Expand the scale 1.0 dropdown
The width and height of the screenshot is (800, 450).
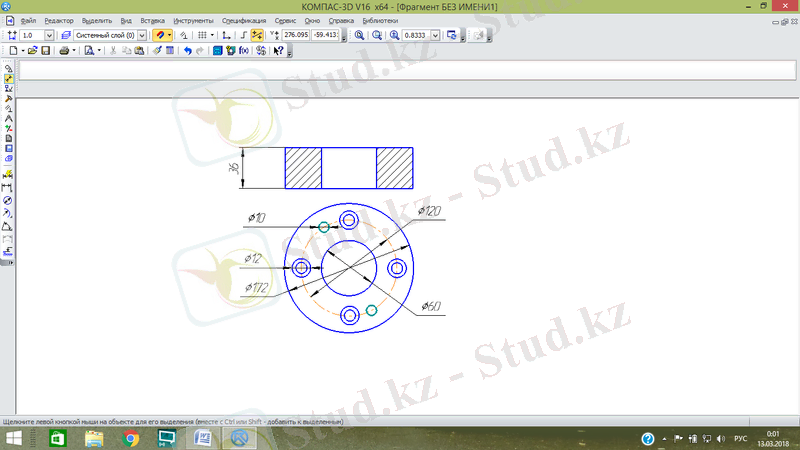click(49, 35)
